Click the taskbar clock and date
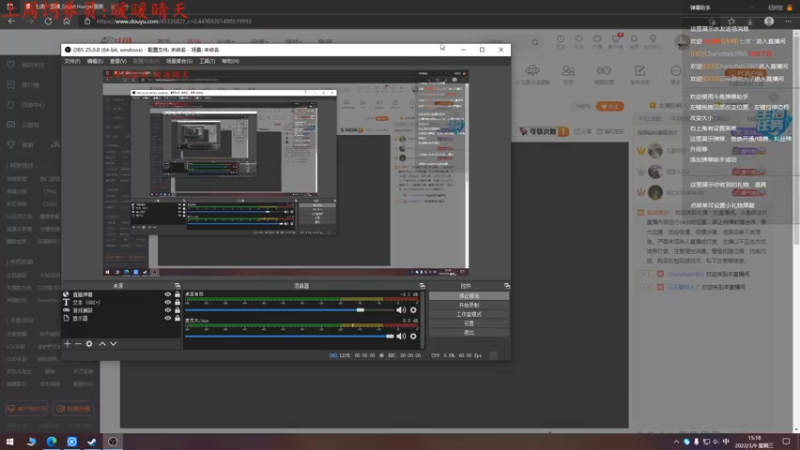 coord(754,442)
